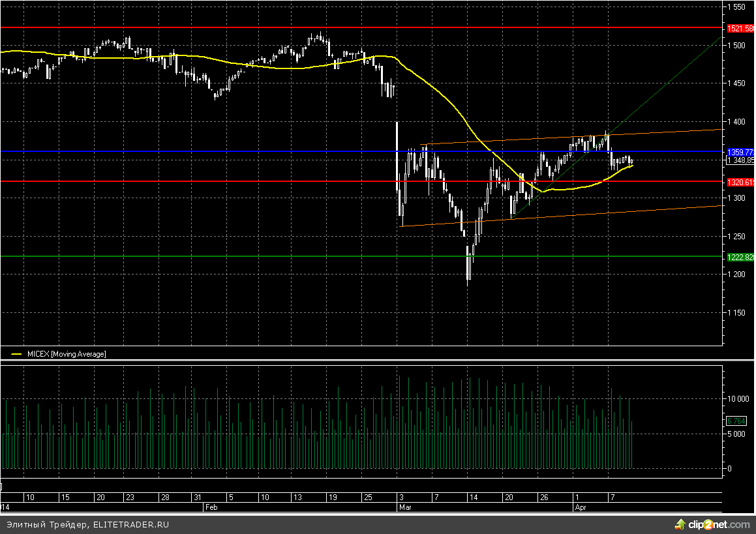Click date label 31 on the time axis
Screen dimensions: 756x534
[x=197, y=497]
